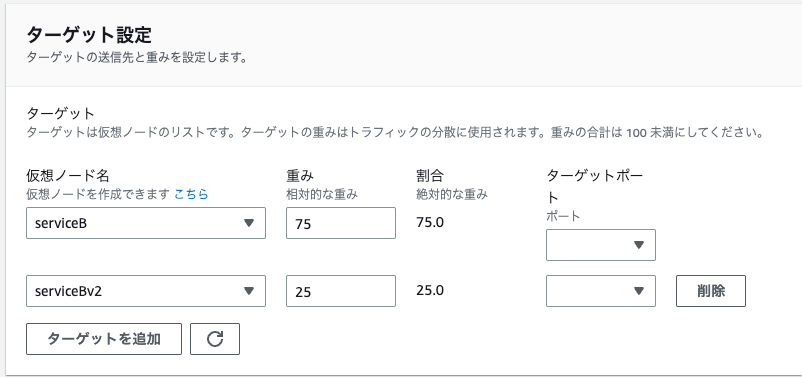The height and width of the screenshot is (377, 802).
Task: Click the arrow icon on serviceBv2 dropdown
Action: (249, 291)
